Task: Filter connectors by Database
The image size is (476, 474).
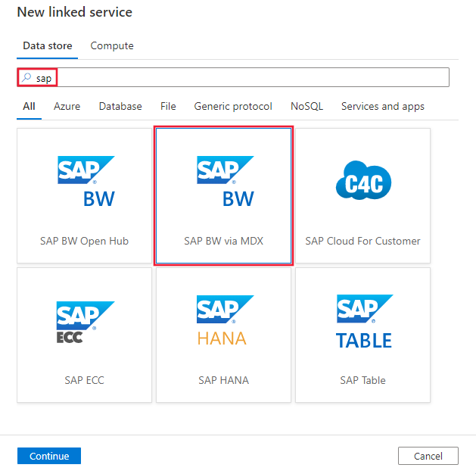Action: (x=120, y=107)
